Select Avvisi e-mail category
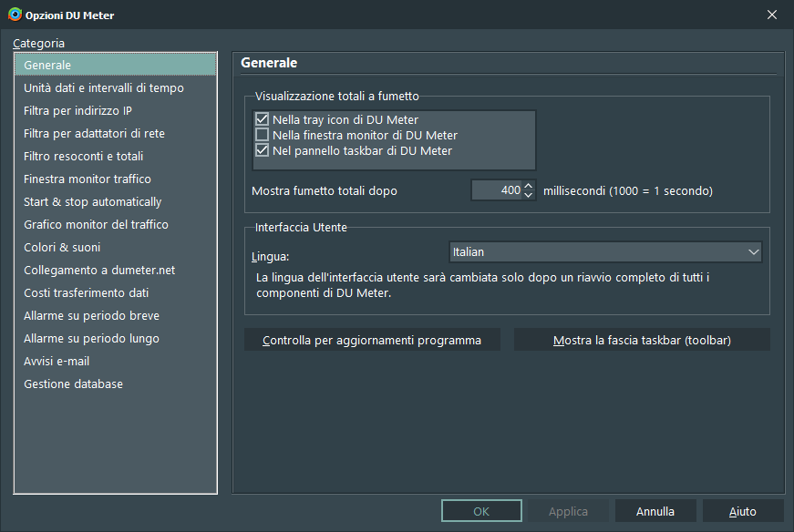 116,361
